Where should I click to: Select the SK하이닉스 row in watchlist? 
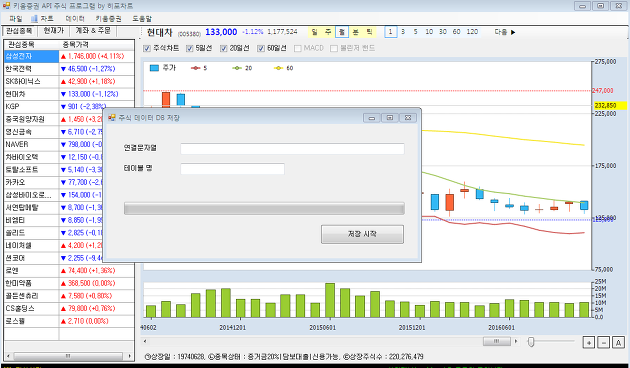pyautogui.click(x=69, y=82)
